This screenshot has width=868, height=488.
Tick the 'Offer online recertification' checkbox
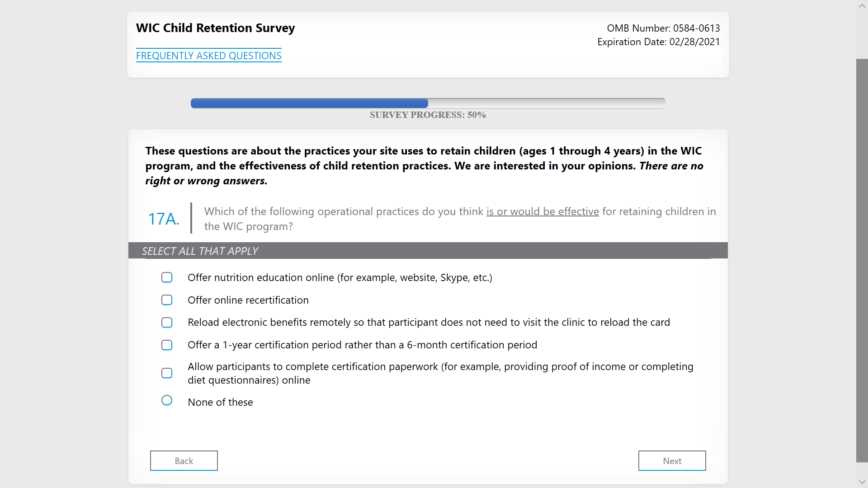pos(167,300)
